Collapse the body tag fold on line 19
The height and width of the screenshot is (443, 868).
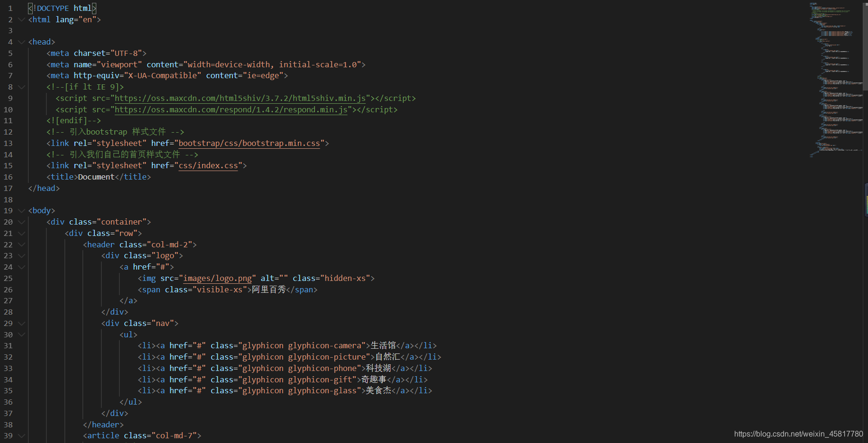click(x=21, y=210)
